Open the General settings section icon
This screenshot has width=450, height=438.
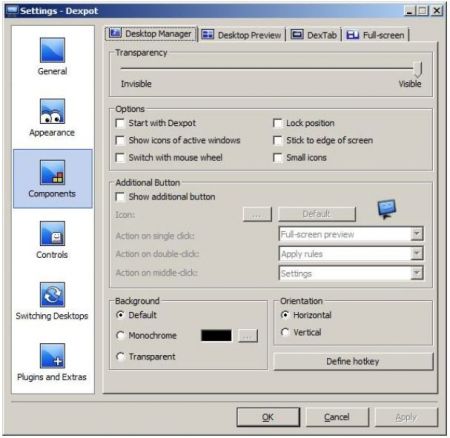pos(52,50)
